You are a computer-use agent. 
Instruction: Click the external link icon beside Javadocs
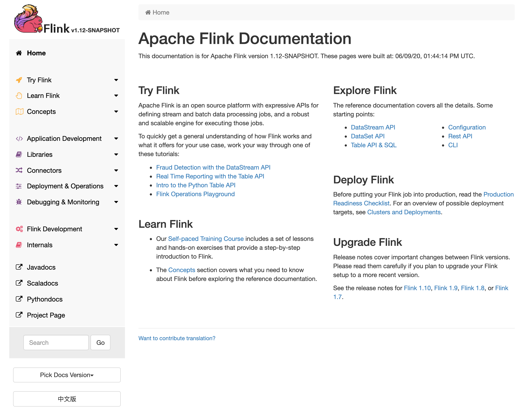pos(19,267)
